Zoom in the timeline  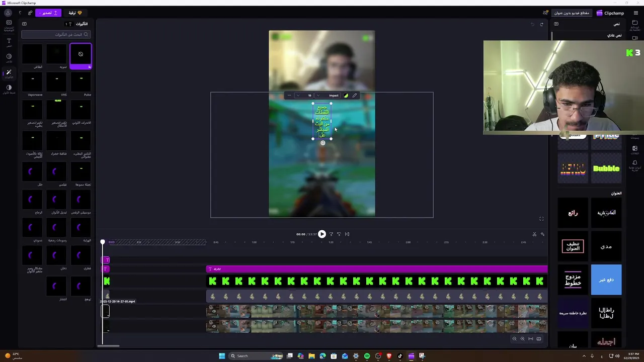coord(522,339)
